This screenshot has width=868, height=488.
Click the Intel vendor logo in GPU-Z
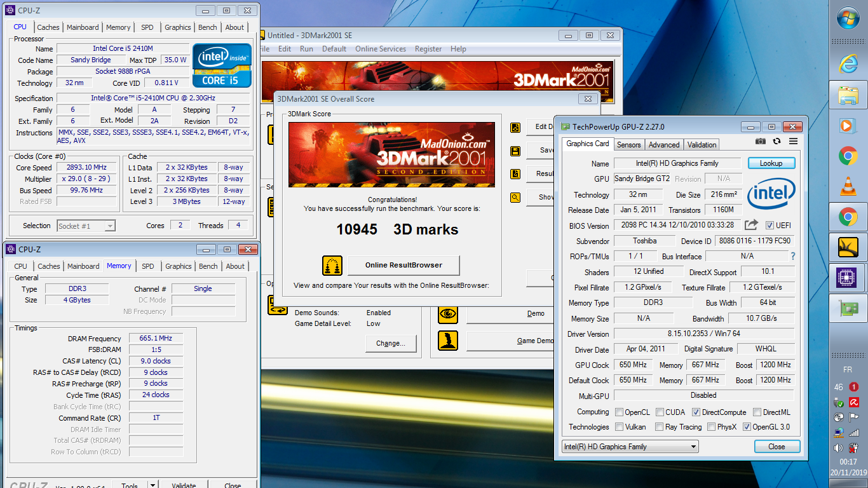click(771, 194)
